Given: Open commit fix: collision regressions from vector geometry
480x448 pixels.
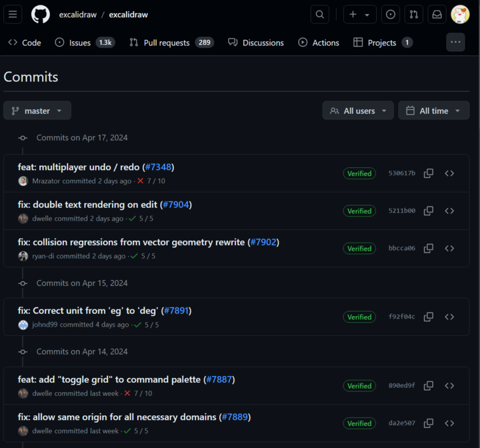Looking at the screenshot, I should [133, 242].
